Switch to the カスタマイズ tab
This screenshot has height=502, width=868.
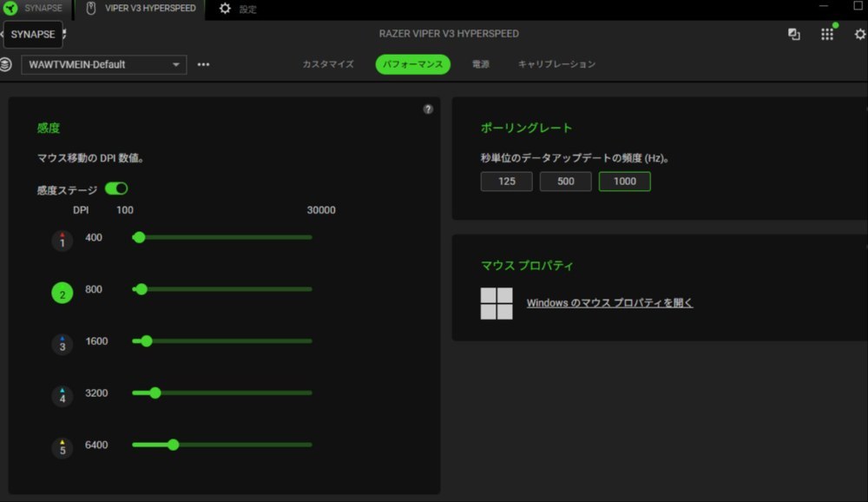[328, 64]
